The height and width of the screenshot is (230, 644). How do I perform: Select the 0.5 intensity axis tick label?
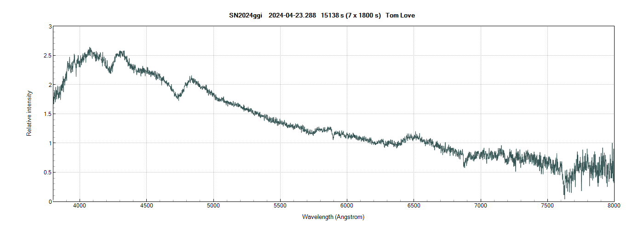(47, 172)
